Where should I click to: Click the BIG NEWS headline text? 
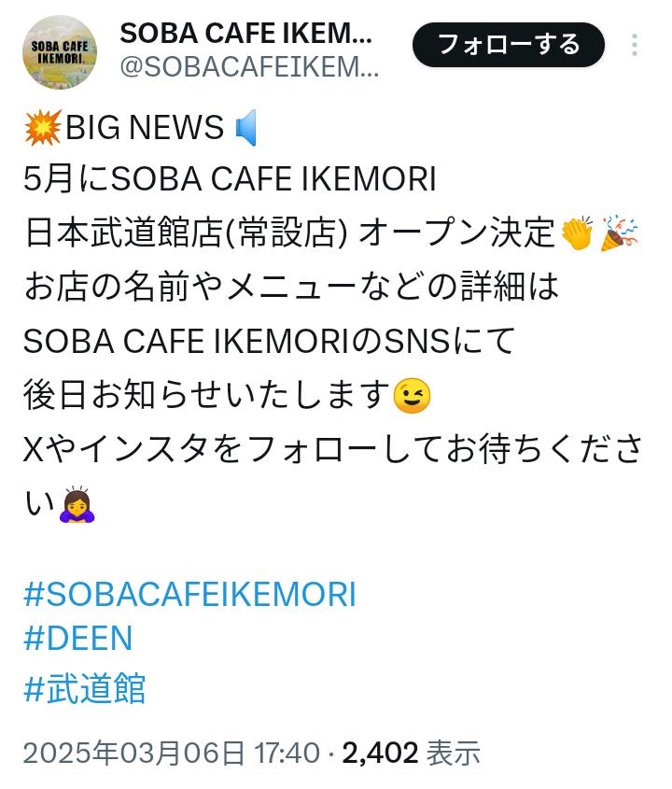pos(145,127)
